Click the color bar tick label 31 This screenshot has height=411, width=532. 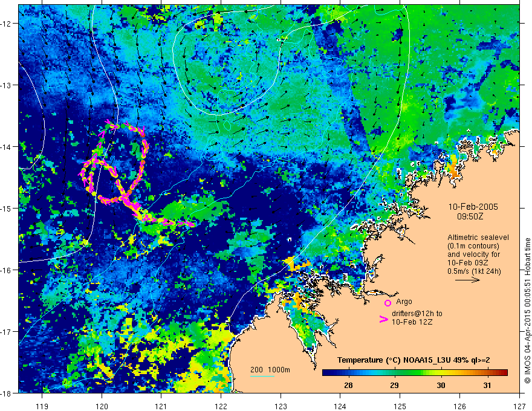coord(487,385)
